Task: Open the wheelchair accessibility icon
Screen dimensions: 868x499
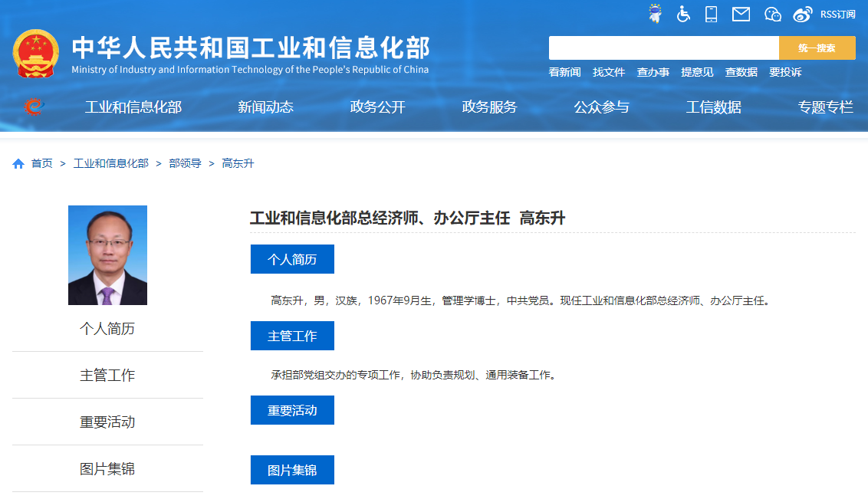Action: (683, 14)
